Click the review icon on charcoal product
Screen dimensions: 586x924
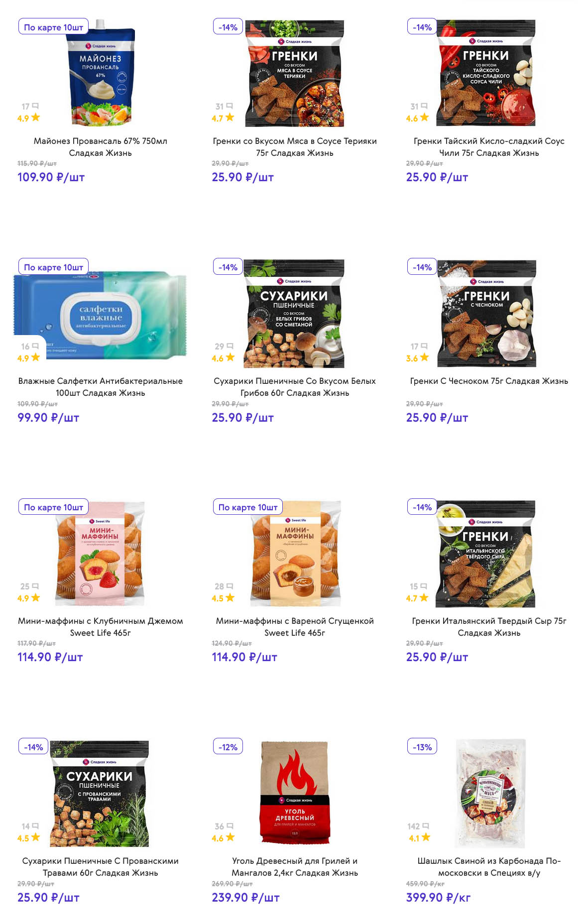click(x=230, y=826)
